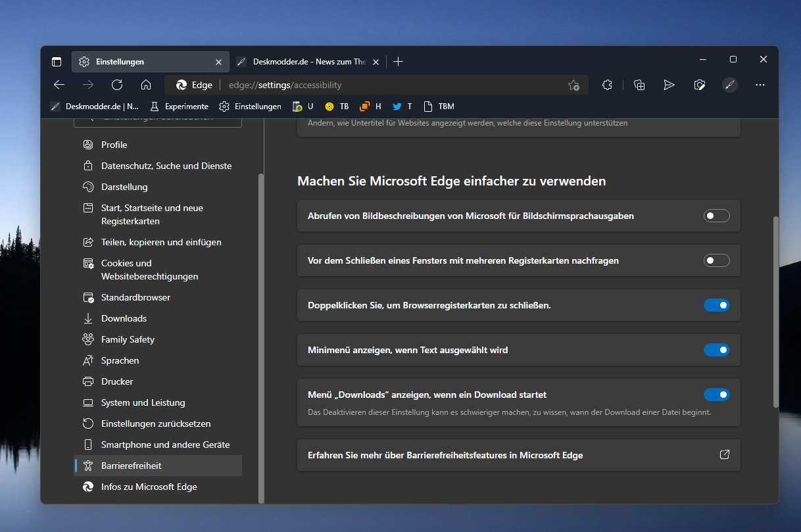801x532 pixels.
Task: Open the tab actions menu icon
Action: (x=57, y=62)
